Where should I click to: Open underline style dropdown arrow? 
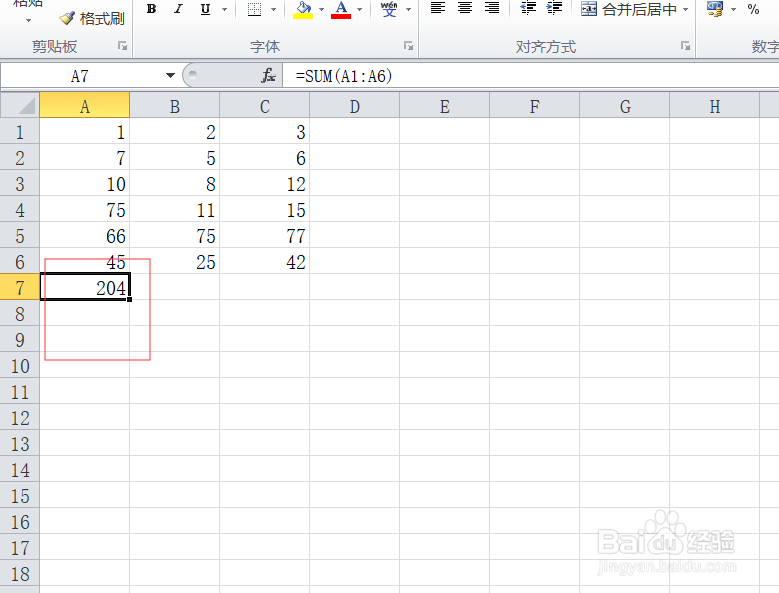224,9
